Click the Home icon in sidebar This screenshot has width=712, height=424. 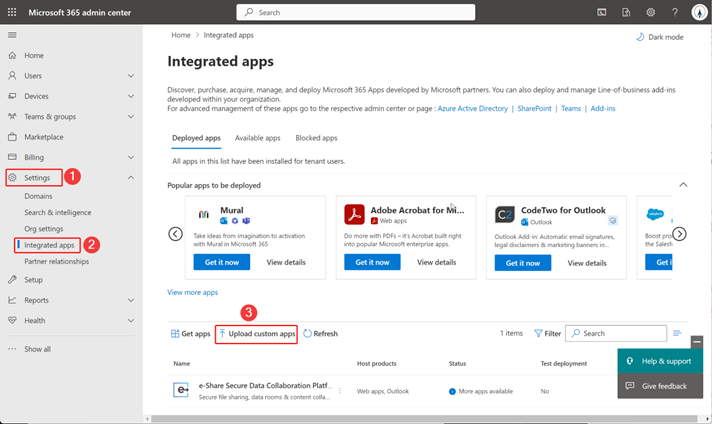[x=12, y=55]
